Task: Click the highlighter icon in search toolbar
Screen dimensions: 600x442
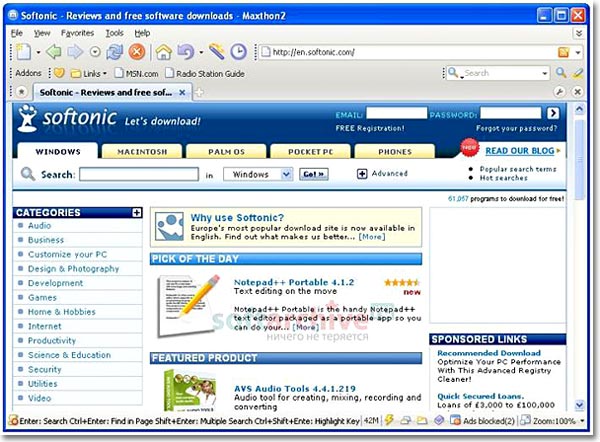Action: 577,73
